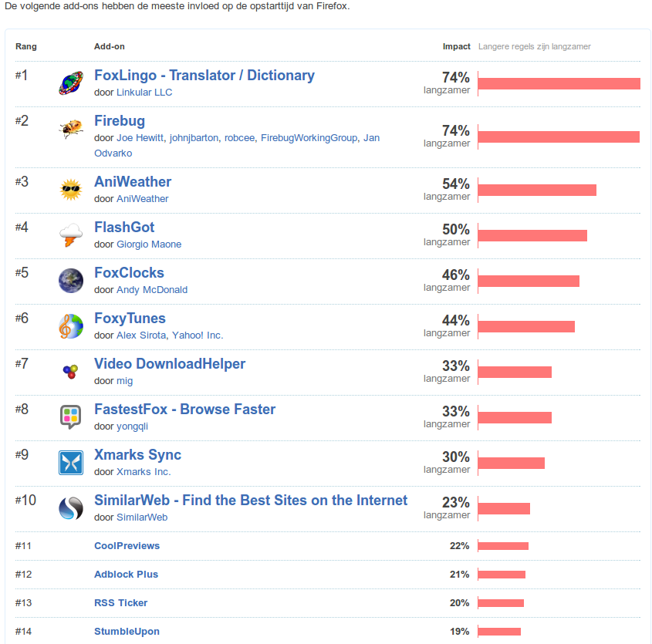
Task: Visit author Giorgio Maone's page
Action: coord(149,244)
